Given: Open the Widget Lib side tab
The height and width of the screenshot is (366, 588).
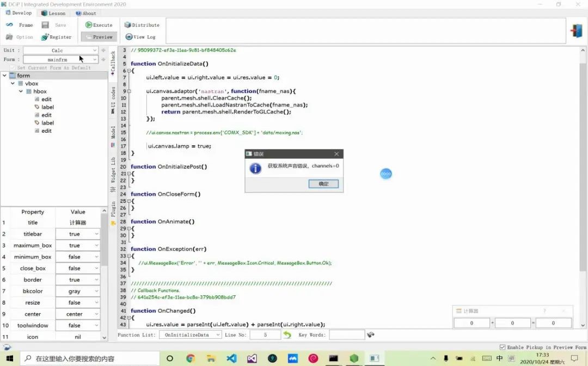Looking at the screenshot, I should (113, 174).
